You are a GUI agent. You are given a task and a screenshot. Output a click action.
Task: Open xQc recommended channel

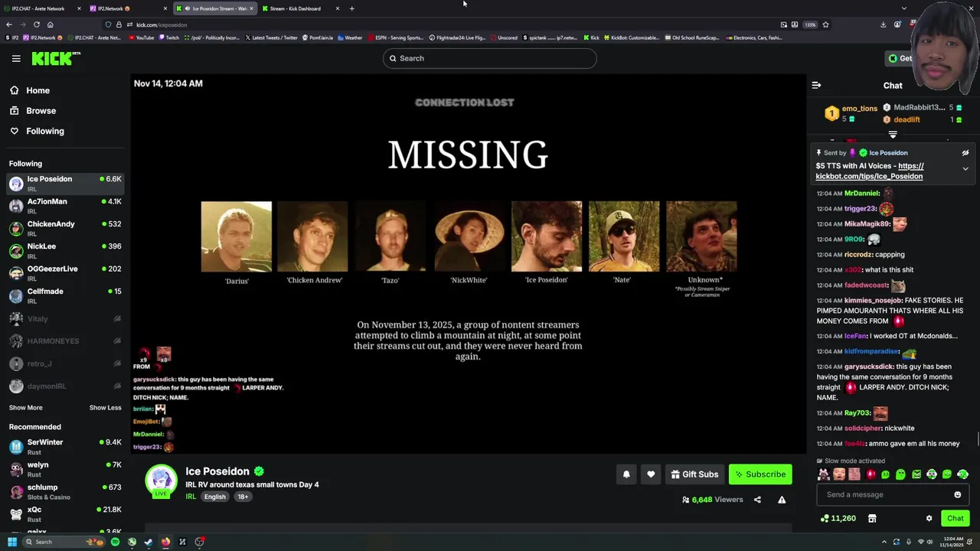[x=65, y=514]
